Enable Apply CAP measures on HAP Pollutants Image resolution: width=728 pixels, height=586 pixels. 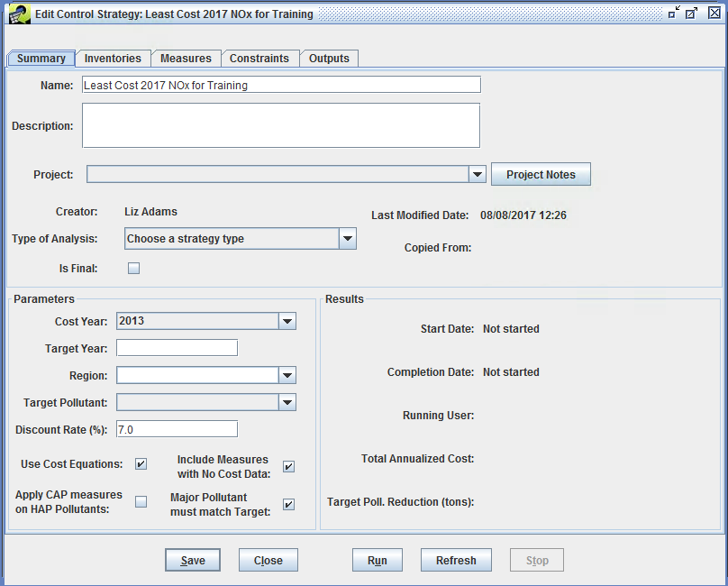(x=141, y=501)
